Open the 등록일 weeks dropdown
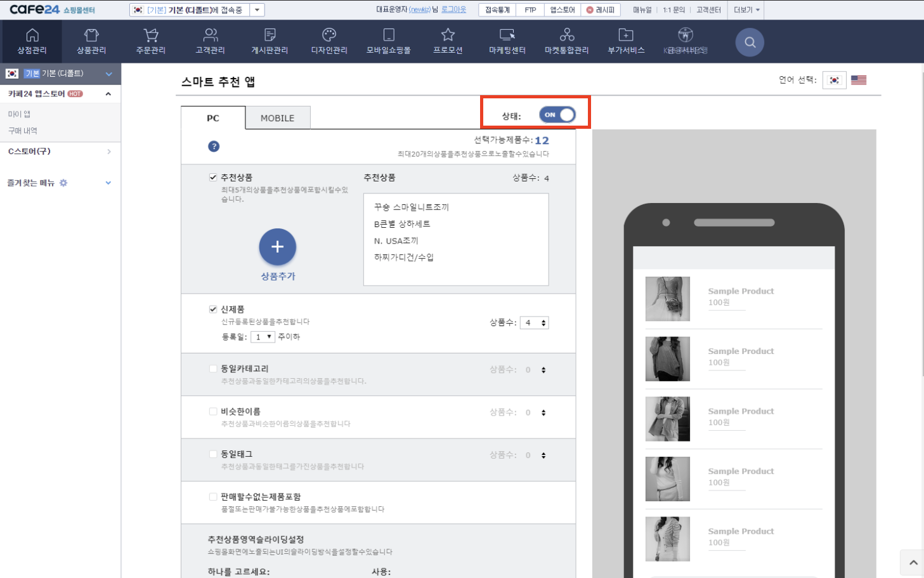The image size is (924, 578). click(x=263, y=337)
